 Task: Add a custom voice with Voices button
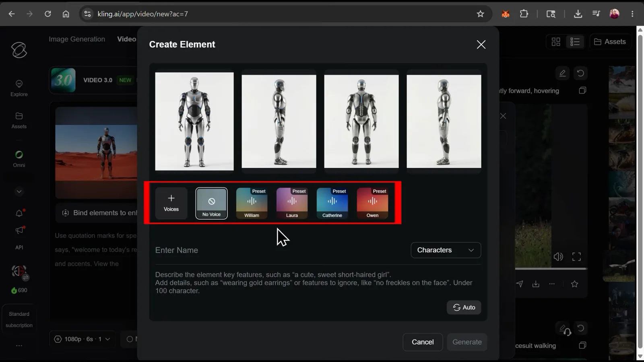171,203
